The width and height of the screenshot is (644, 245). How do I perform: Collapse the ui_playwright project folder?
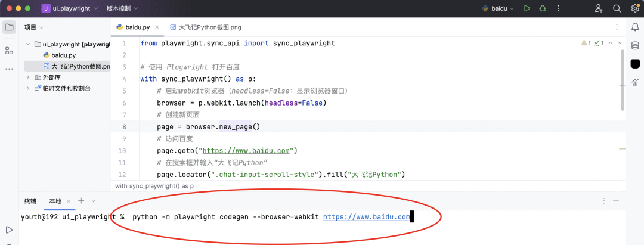[x=28, y=44]
